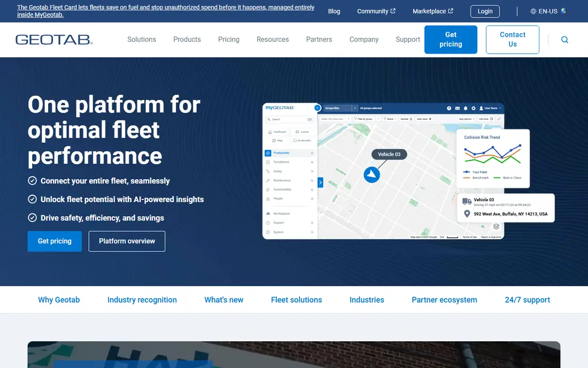Viewport: 588px width, 368px height.
Task: Click the Compliance icon in mockup sidebar
Action: [268, 162]
